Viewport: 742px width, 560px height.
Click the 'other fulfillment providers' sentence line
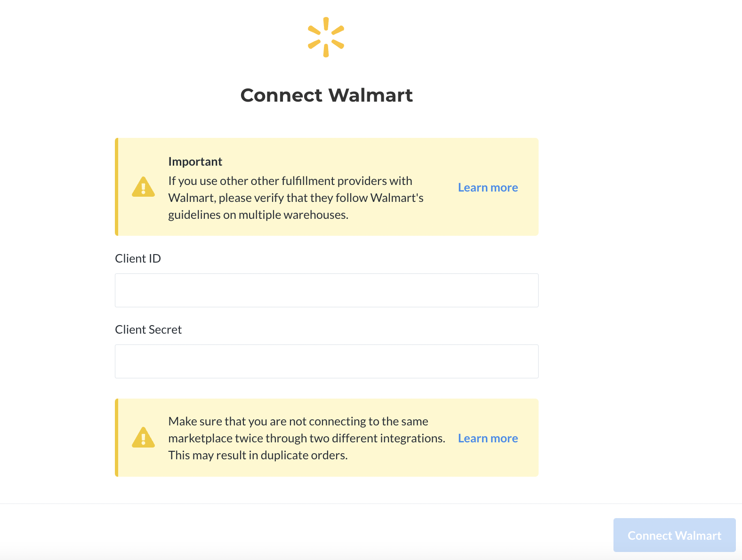click(290, 181)
